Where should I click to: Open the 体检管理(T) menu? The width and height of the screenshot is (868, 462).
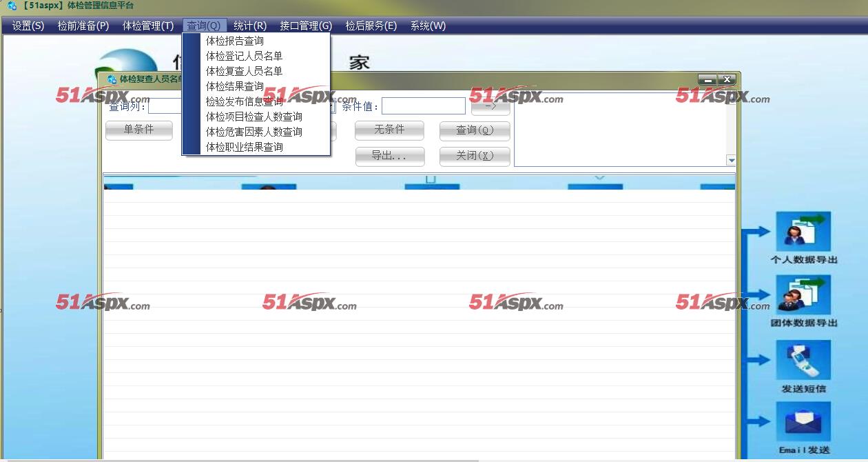pyautogui.click(x=148, y=26)
